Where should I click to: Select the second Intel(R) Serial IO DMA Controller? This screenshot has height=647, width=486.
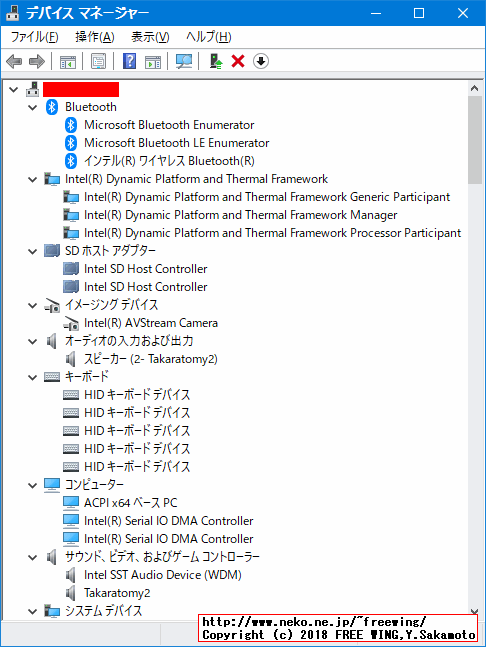click(168, 539)
